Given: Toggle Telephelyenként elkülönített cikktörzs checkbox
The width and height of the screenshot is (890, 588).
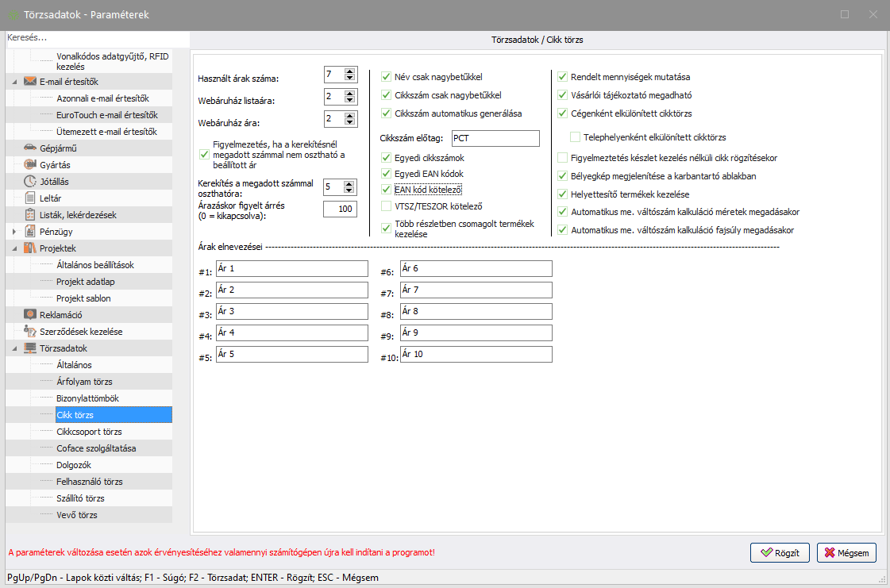Looking at the screenshot, I should [576, 137].
